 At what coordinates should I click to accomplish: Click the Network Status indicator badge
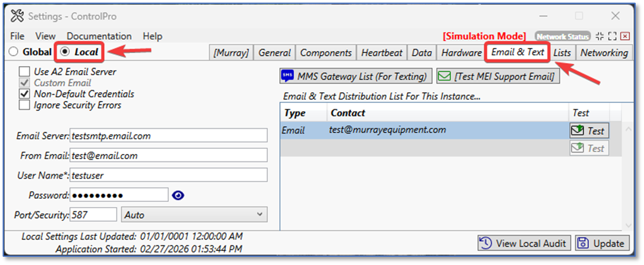tap(563, 37)
